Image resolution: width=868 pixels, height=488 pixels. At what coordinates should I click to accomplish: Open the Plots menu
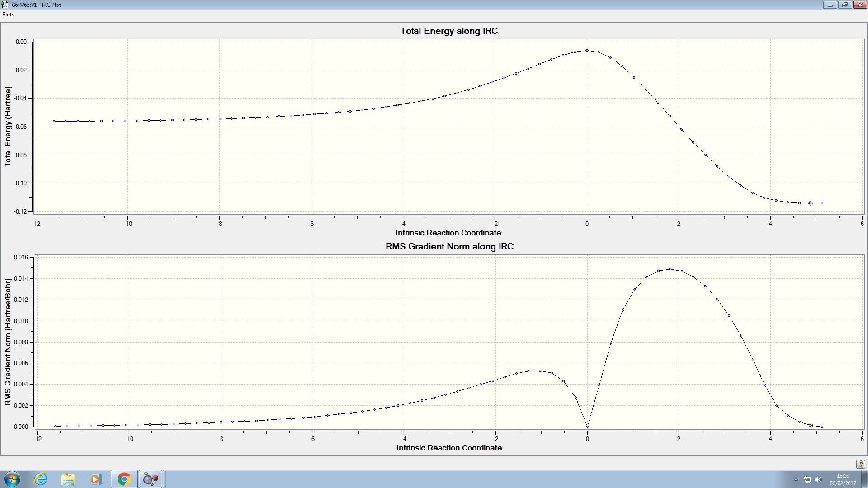click(8, 14)
